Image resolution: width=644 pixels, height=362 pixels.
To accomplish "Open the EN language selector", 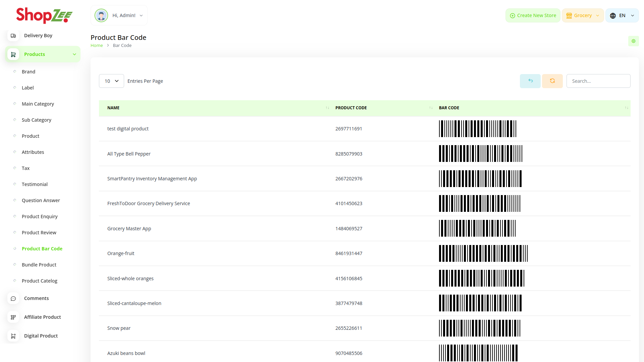I will click(622, 15).
